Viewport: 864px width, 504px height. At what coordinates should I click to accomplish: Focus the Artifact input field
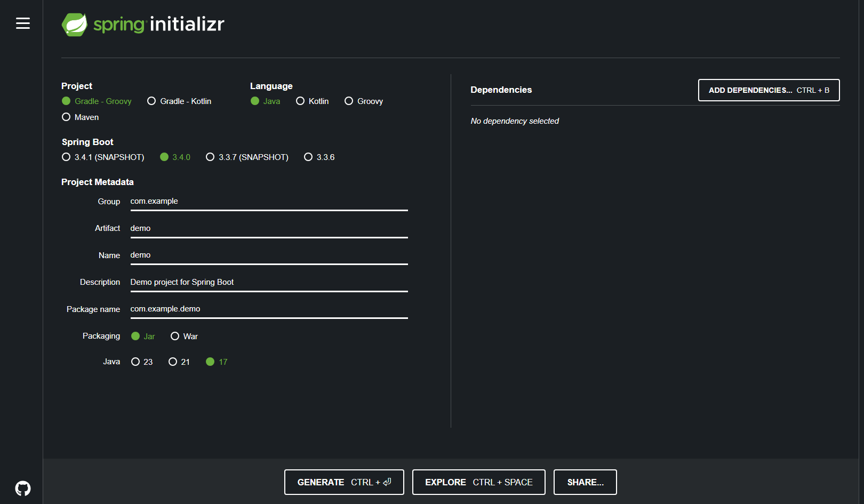(269, 228)
